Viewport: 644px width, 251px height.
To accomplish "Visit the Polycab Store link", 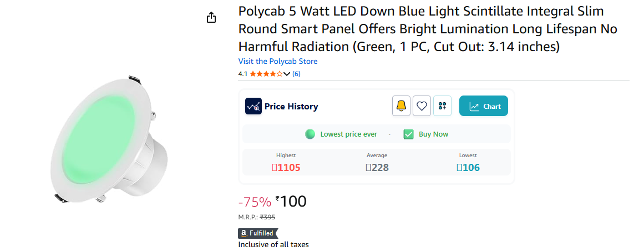I will [278, 61].
